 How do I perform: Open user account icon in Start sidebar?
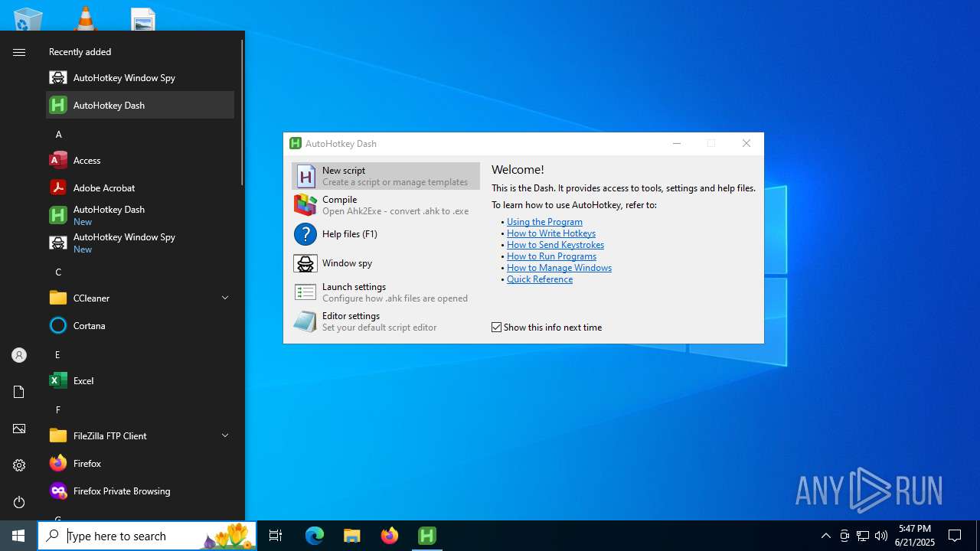(x=19, y=355)
